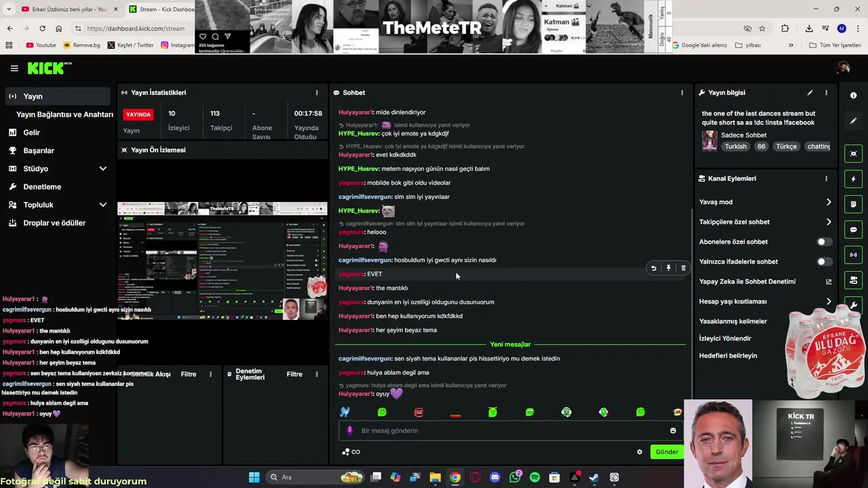The height and width of the screenshot is (488, 868).
Task: Expand the Stüdyo sidebar section
Action: click(x=103, y=169)
